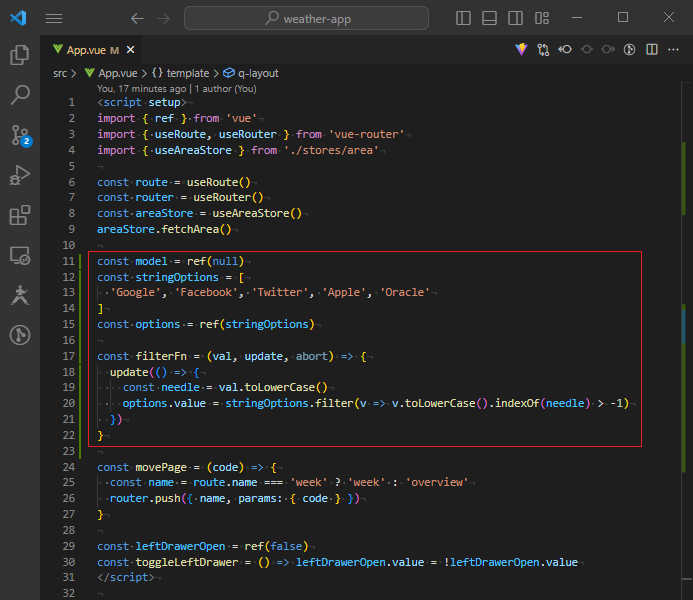
Task: Click the template breadcrumb segment
Action: 188,73
